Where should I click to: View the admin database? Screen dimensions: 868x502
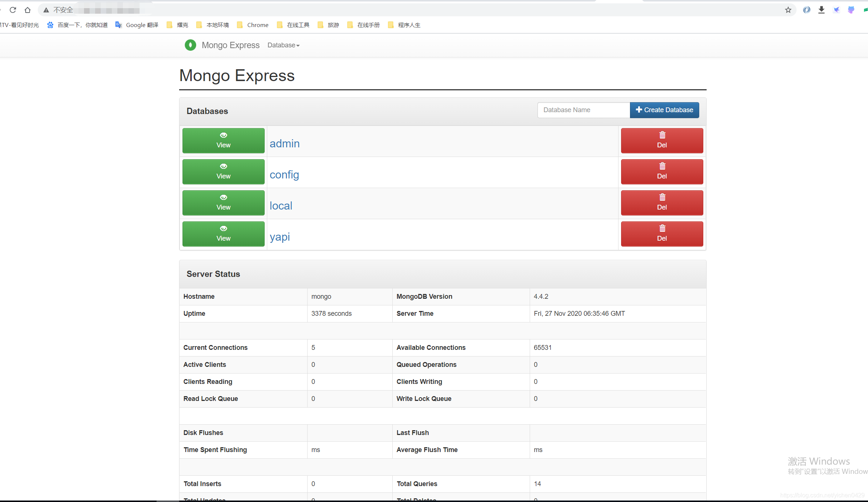[224, 141]
